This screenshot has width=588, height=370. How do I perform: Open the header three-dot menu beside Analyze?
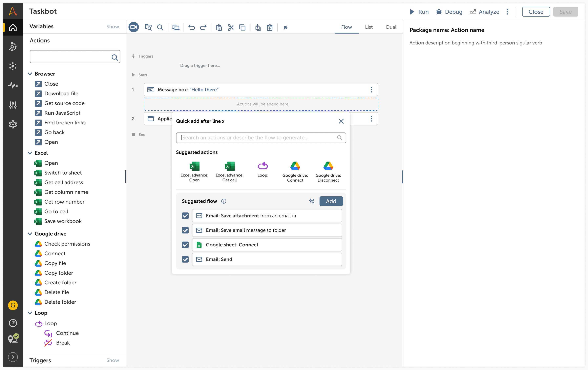click(x=507, y=12)
